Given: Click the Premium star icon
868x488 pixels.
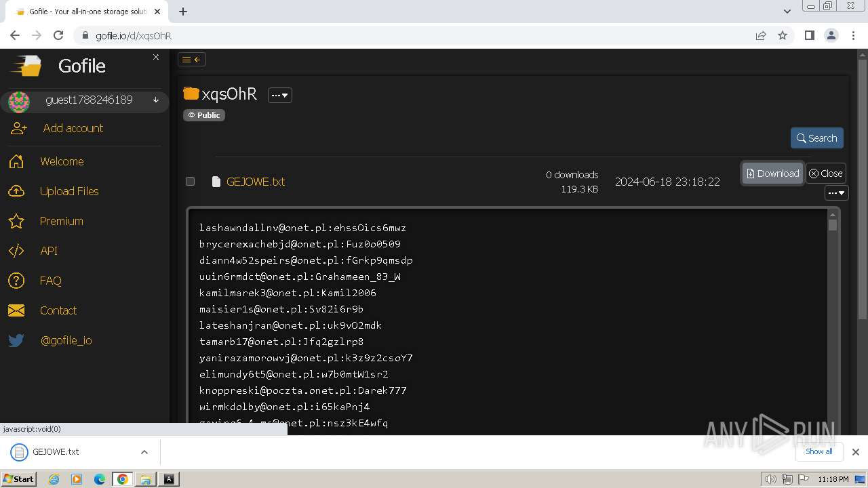Looking at the screenshot, I should tap(16, 221).
